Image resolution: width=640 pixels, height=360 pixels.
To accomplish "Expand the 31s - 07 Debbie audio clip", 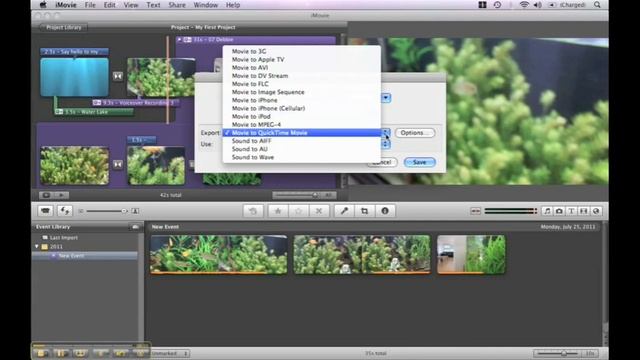I will point(179,40).
